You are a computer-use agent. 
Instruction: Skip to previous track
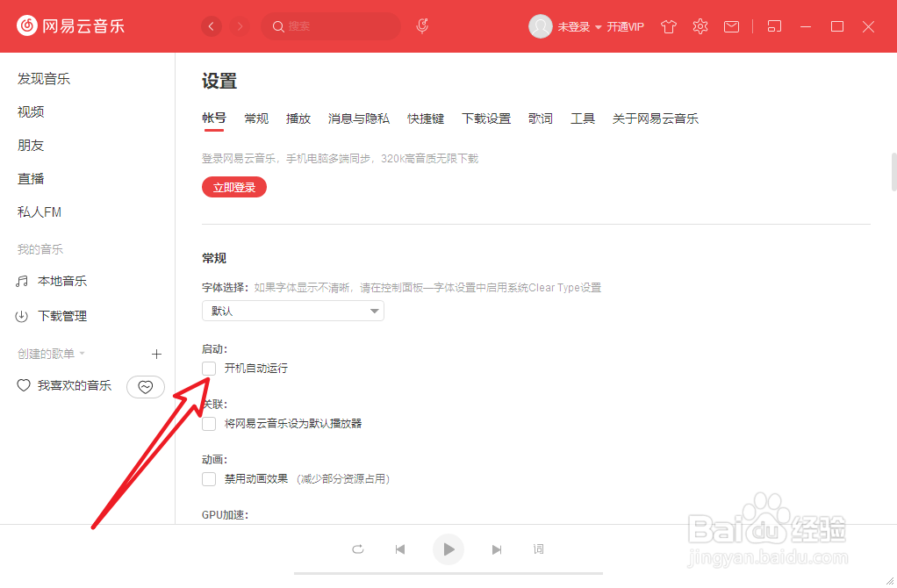[x=400, y=549]
